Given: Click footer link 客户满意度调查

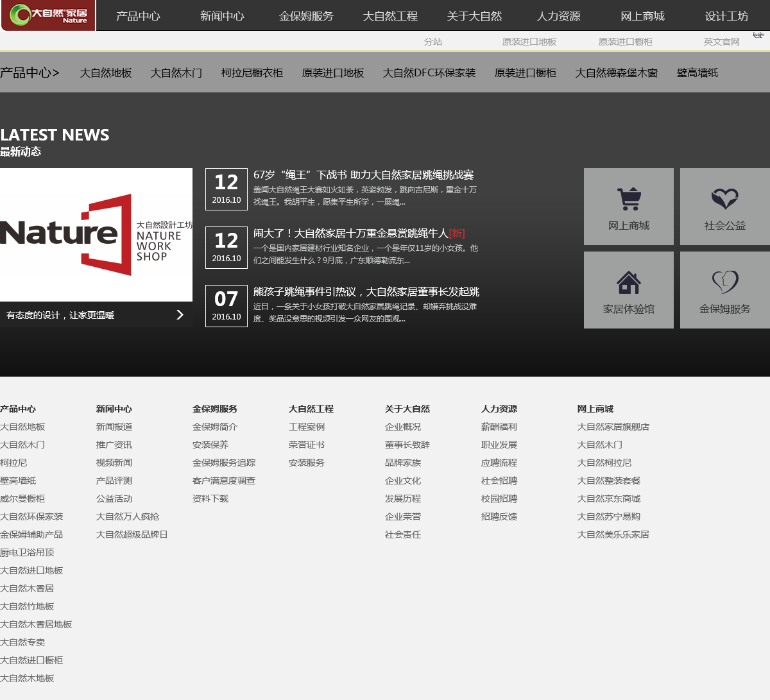Looking at the screenshot, I should 224,481.
